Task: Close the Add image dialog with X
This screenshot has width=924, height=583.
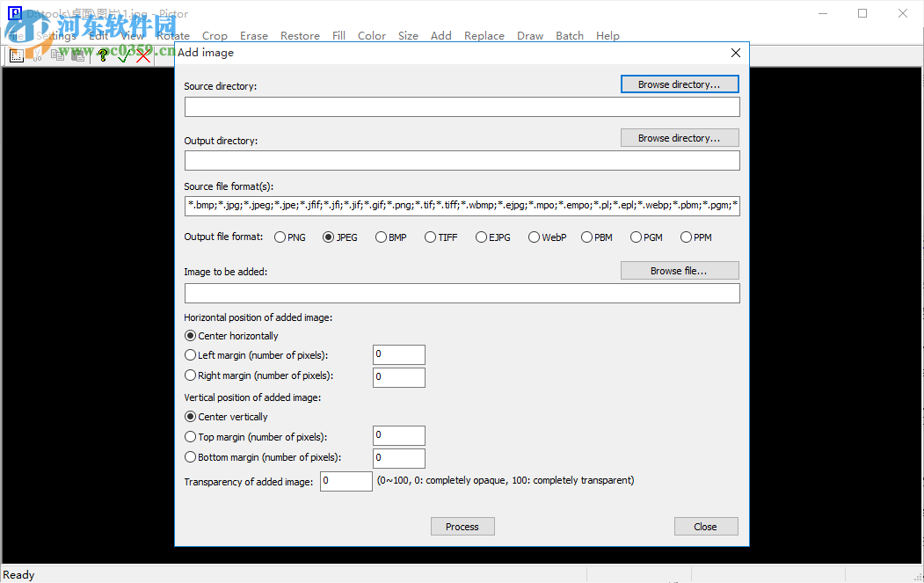Action: [x=736, y=53]
